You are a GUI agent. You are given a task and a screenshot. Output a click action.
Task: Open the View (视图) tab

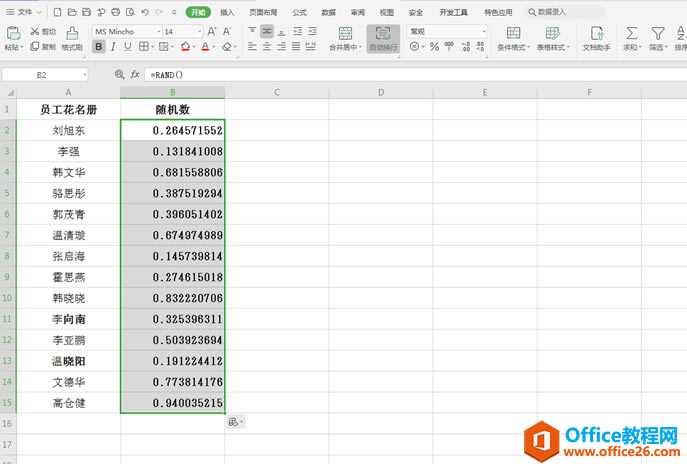[386, 12]
